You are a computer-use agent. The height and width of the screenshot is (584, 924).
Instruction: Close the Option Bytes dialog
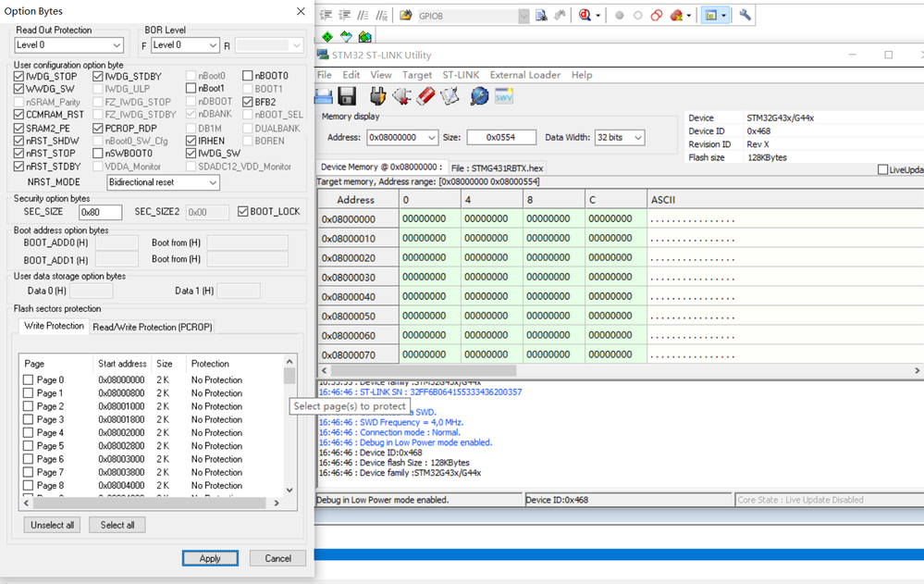[301, 11]
